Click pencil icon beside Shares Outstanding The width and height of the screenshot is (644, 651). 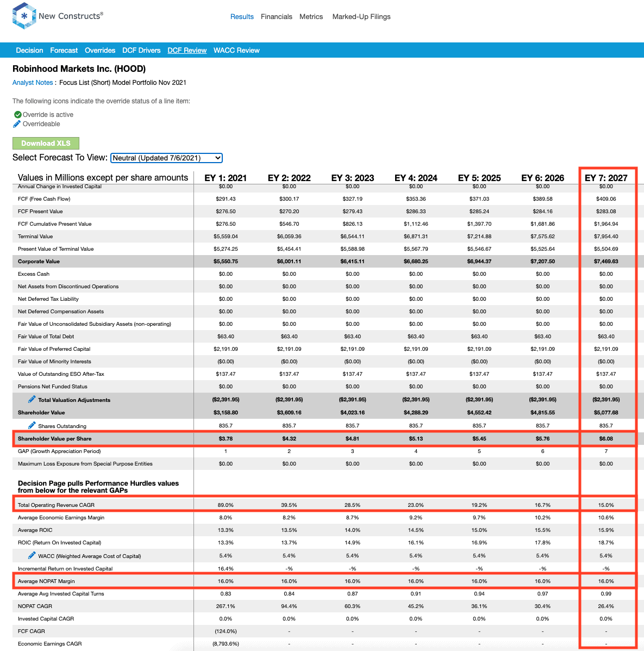[32, 425]
